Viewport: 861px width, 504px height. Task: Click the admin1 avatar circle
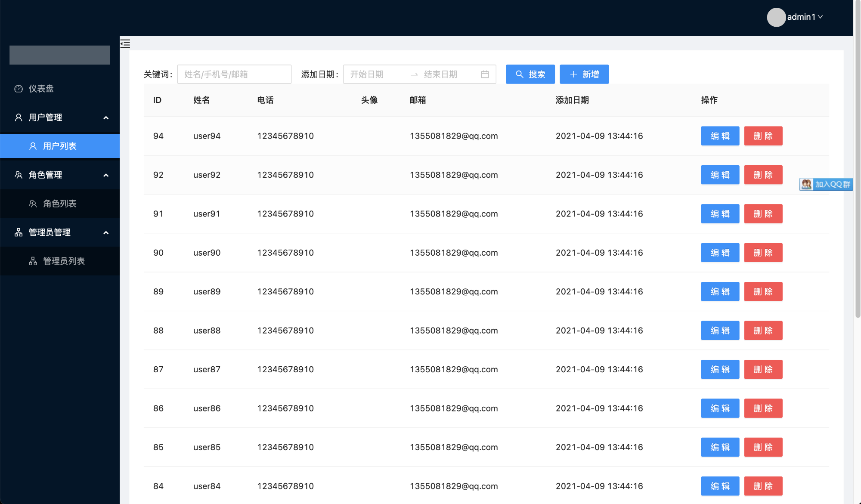pyautogui.click(x=776, y=17)
